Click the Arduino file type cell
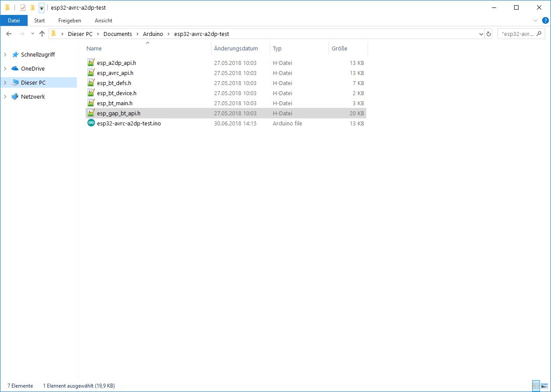The image size is (551, 392). (x=287, y=123)
